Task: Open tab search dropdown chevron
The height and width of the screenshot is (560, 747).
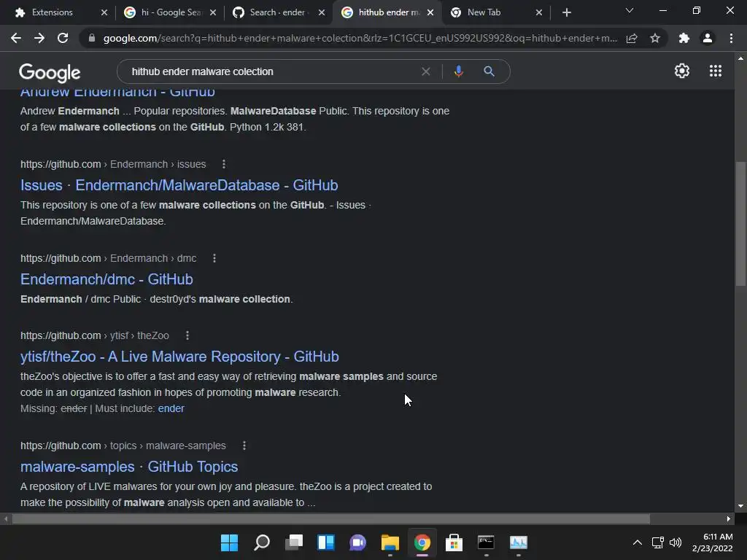Action: (x=630, y=11)
